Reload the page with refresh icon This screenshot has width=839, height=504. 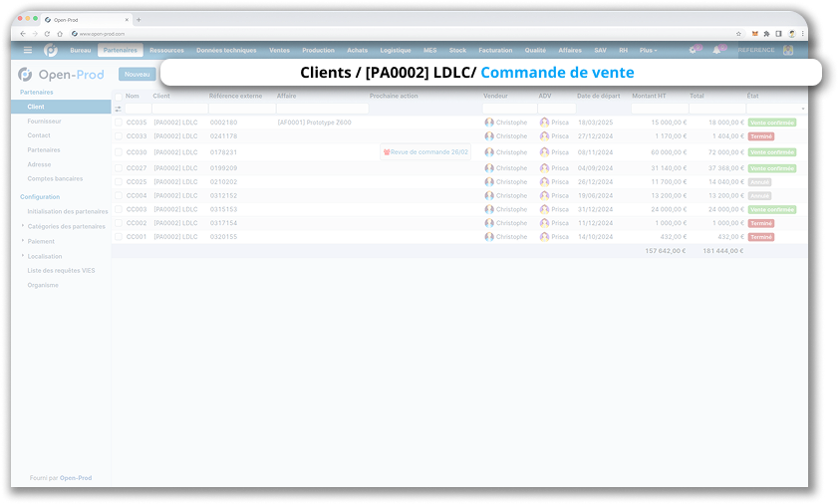tap(47, 34)
